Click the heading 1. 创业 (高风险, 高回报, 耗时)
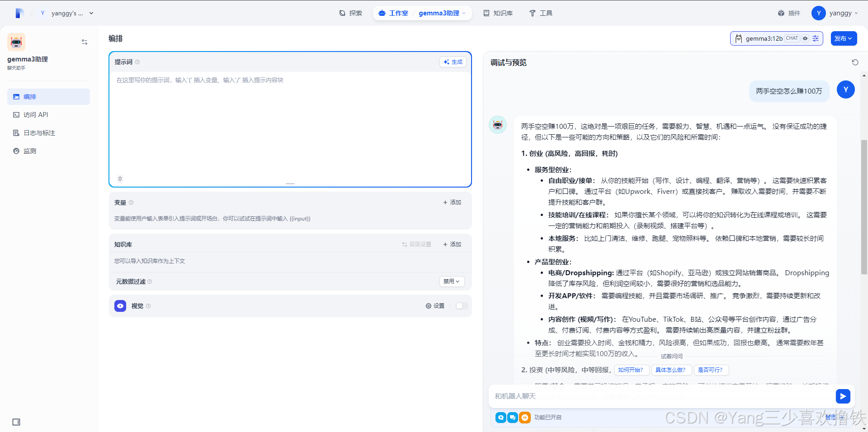Screen dimensions: 868x432 pos(569,154)
